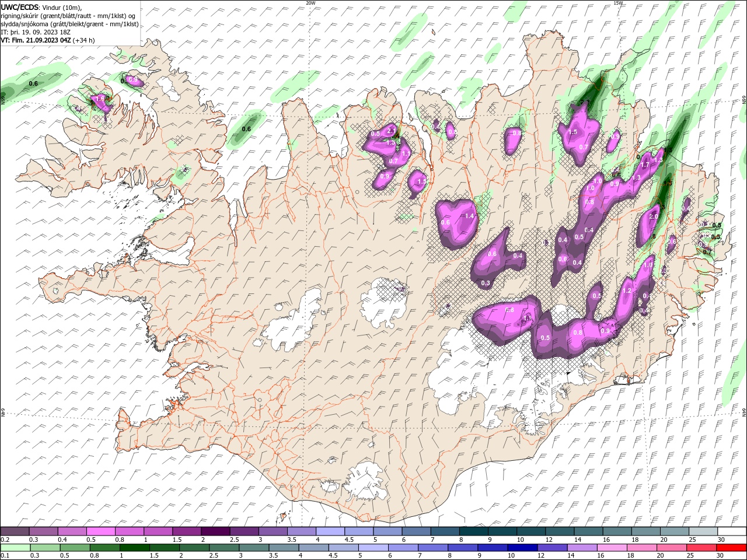Click the grey-green 3 swatch in the lower legend row
The height and width of the screenshot is (560, 747).
pyautogui.click(x=254, y=548)
